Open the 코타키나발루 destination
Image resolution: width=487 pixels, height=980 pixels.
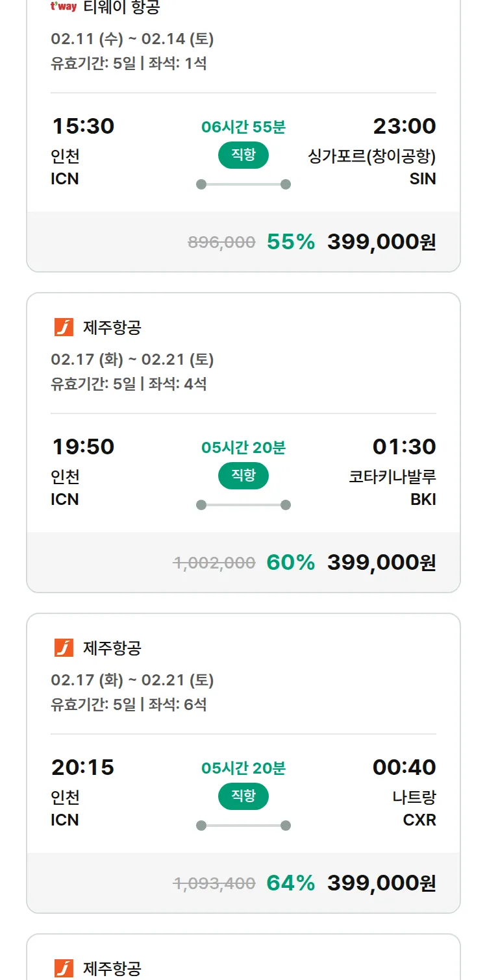(x=392, y=477)
